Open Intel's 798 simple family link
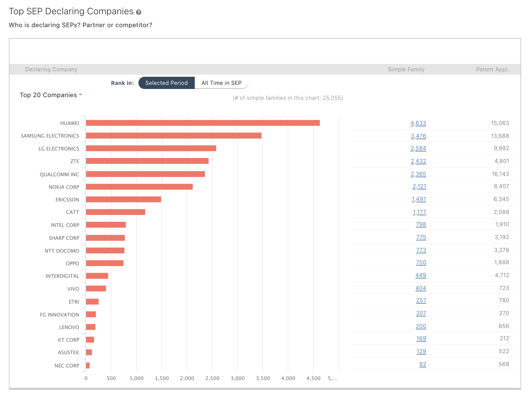Image resolution: width=532 pixels, height=398 pixels. click(421, 224)
